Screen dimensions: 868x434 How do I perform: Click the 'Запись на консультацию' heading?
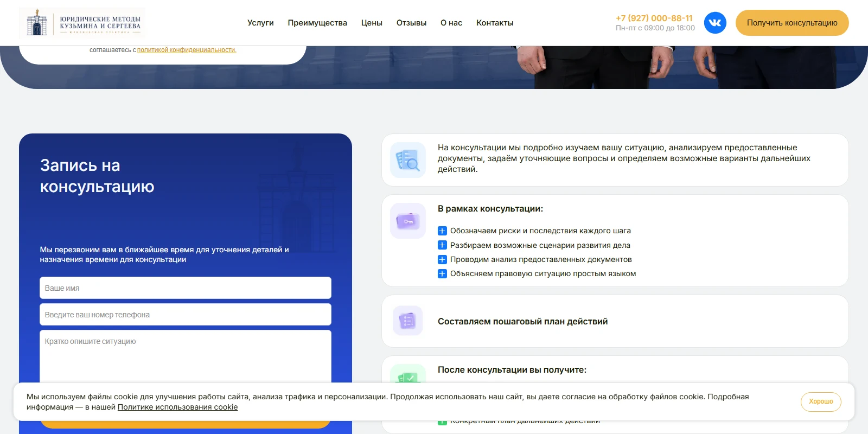(97, 176)
